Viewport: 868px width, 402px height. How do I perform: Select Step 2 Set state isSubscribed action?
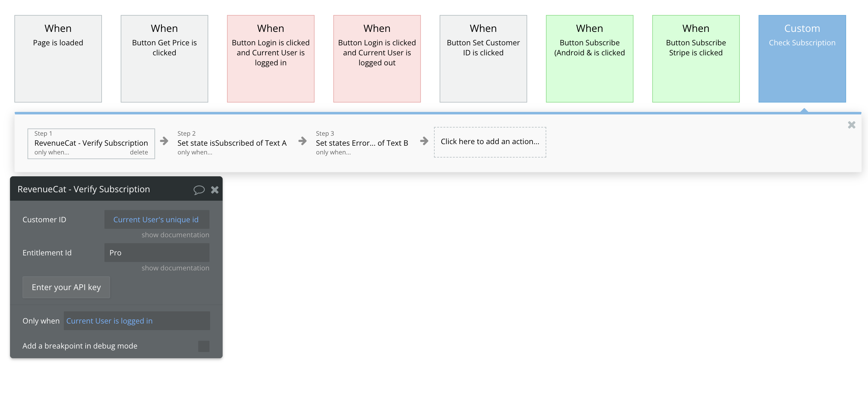coord(232,143)
